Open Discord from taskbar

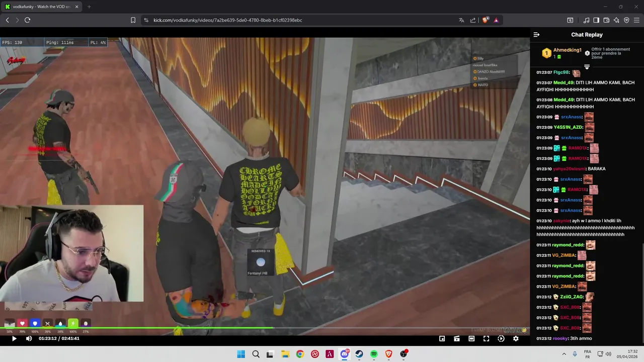tap(344, 354)
